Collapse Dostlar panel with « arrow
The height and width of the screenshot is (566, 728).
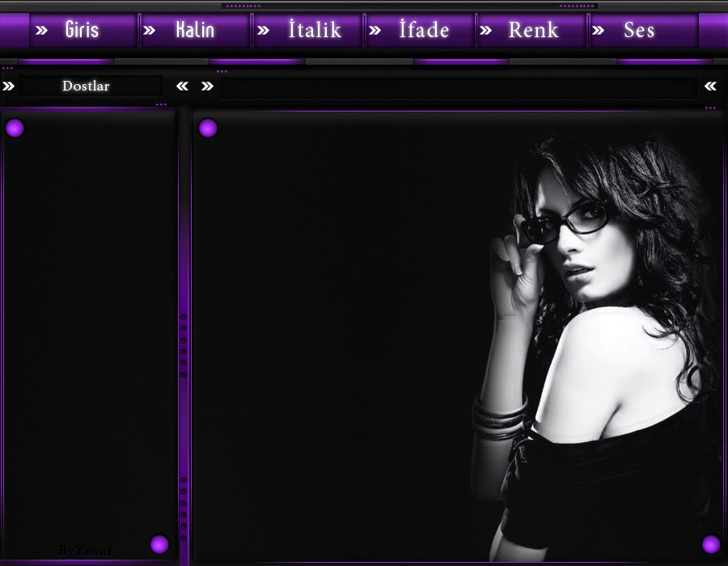coord(183,87)
